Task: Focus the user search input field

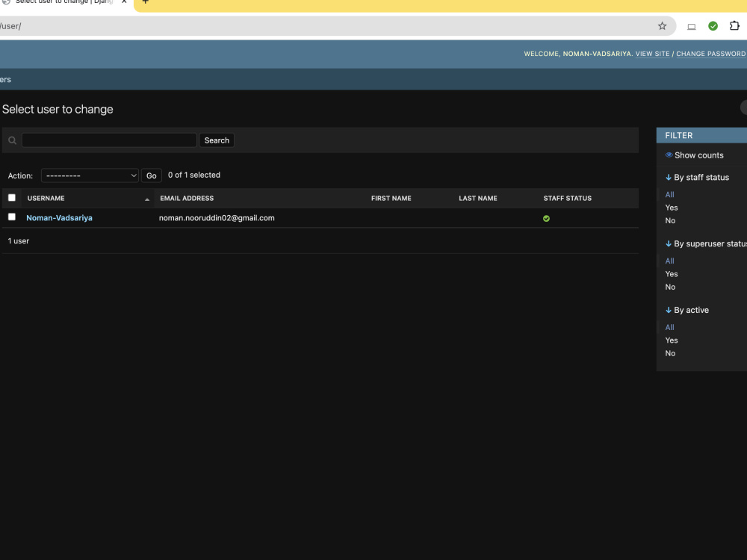Action: [x=109, y=140]
